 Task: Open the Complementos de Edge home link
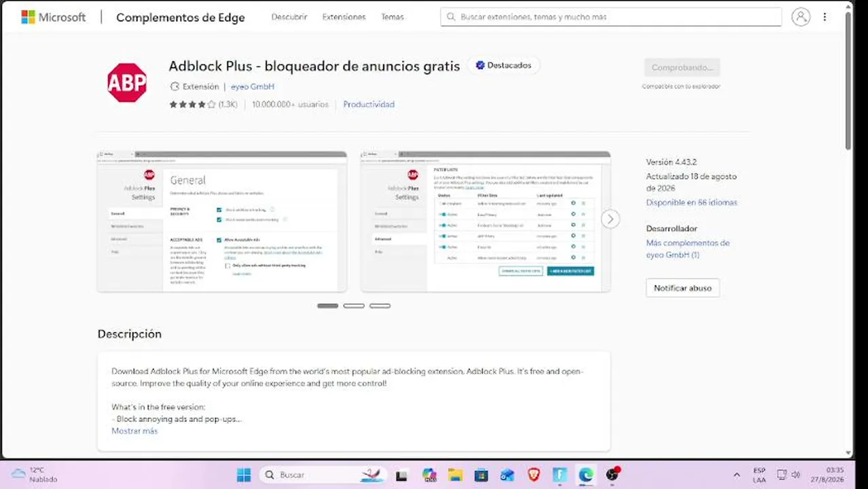pyautogui.click(x=180, y=18)
